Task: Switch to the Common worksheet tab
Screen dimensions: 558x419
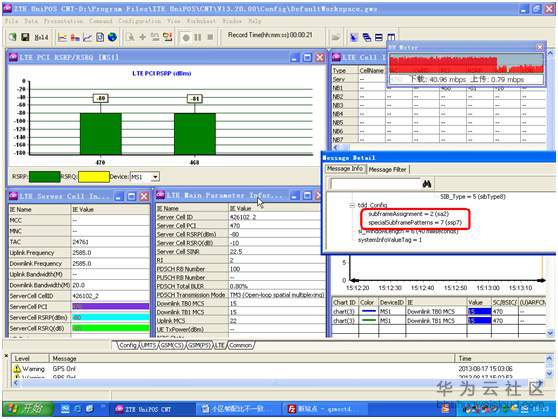Action: click(x=241, y=345)
